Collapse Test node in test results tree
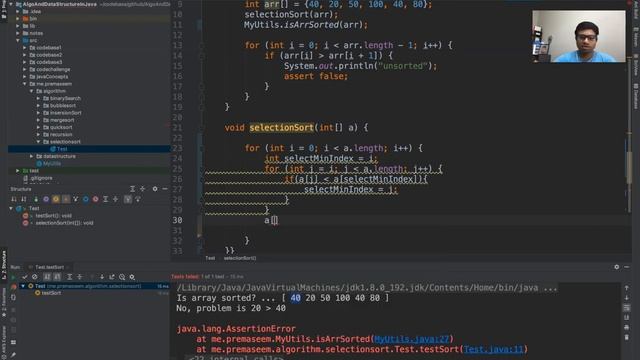The image size is (640, 360). tap(23, 286)
